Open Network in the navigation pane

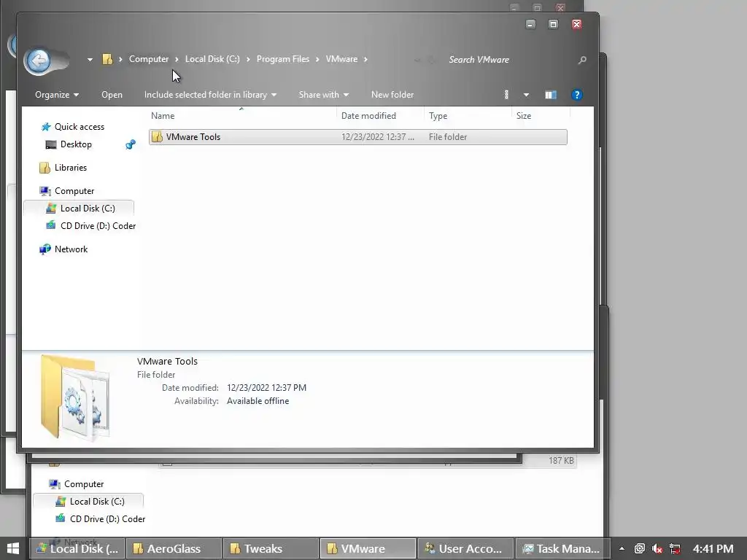[x=71, y=249]
